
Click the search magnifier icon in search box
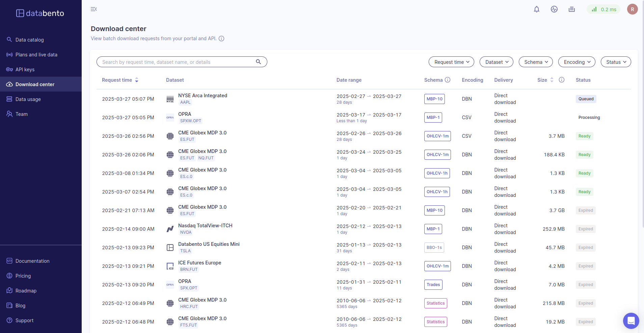[259, 62]
